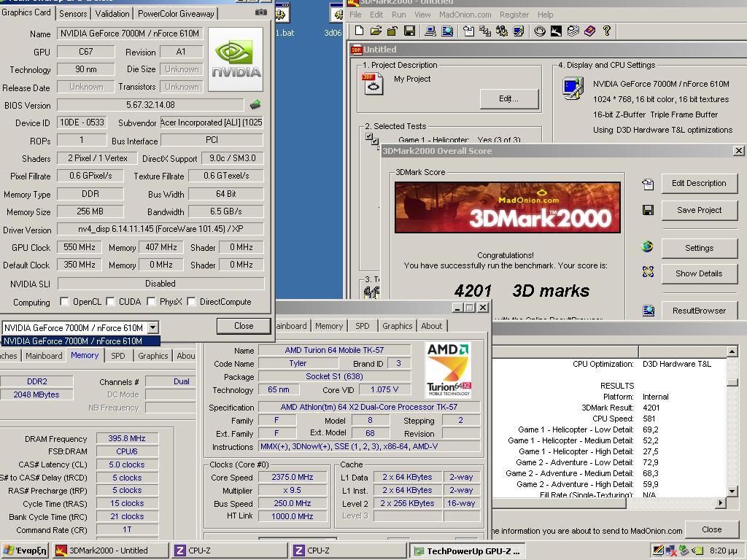Click the GPU-Z screenshot camera icon
The width and height of the screenshot is (747, 560).
(x=260, y=12)
